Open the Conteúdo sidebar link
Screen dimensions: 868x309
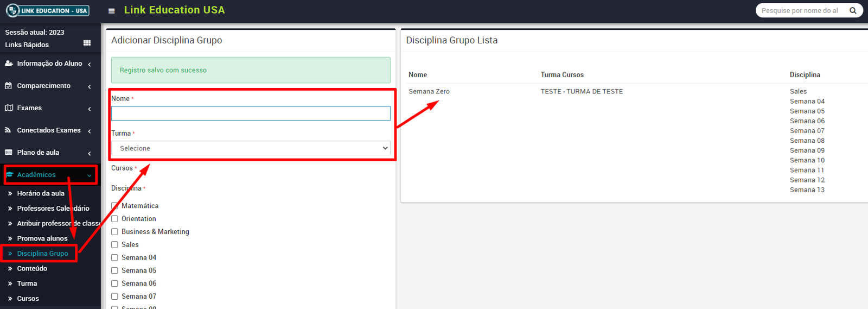(x=32, y=268)
